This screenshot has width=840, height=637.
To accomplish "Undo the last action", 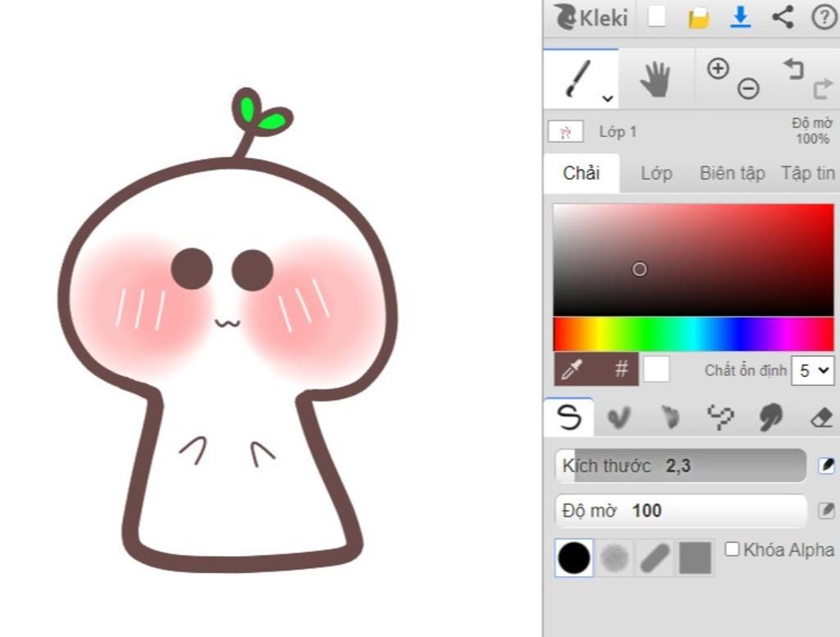I will click(x=794, y=69).
